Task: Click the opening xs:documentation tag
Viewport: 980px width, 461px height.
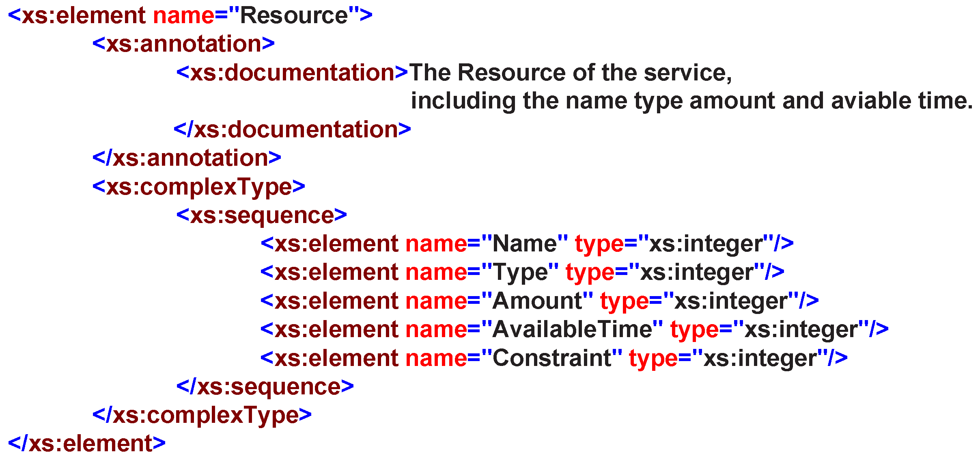Action: pyautogui.click(x=292, y=73)
